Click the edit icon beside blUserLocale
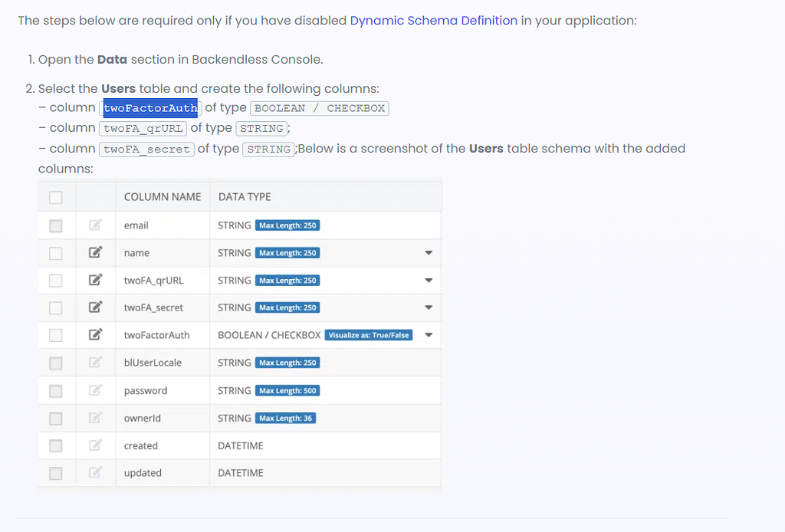The image size is (785, 532). click(x=95, y=363)
